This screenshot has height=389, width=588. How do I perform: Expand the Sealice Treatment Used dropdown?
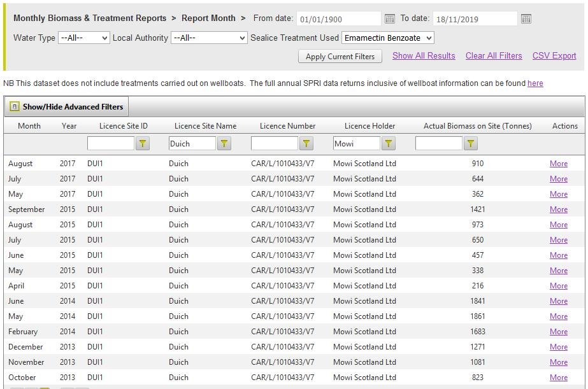pos(388,38)
